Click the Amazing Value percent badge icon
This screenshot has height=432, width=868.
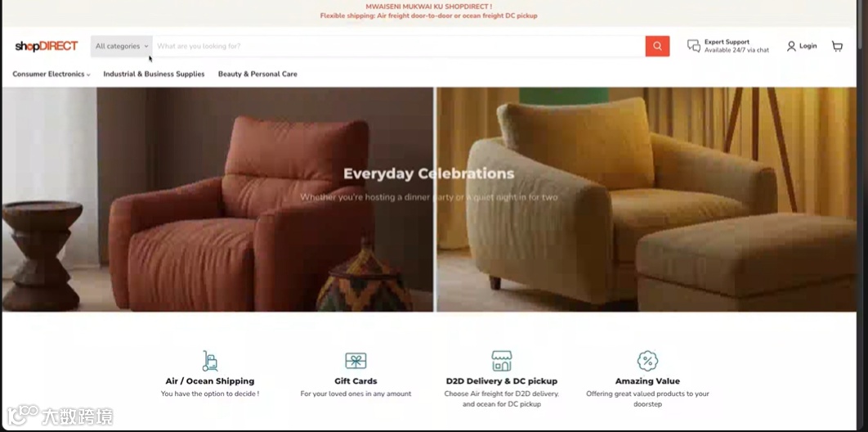coord(647,361)
